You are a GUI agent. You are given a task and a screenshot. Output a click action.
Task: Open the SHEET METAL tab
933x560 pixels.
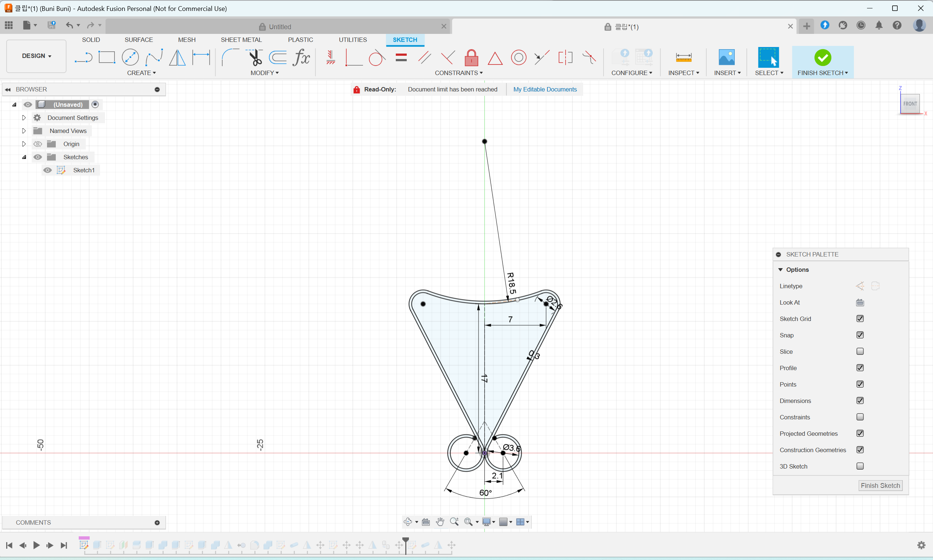point(241,40)
